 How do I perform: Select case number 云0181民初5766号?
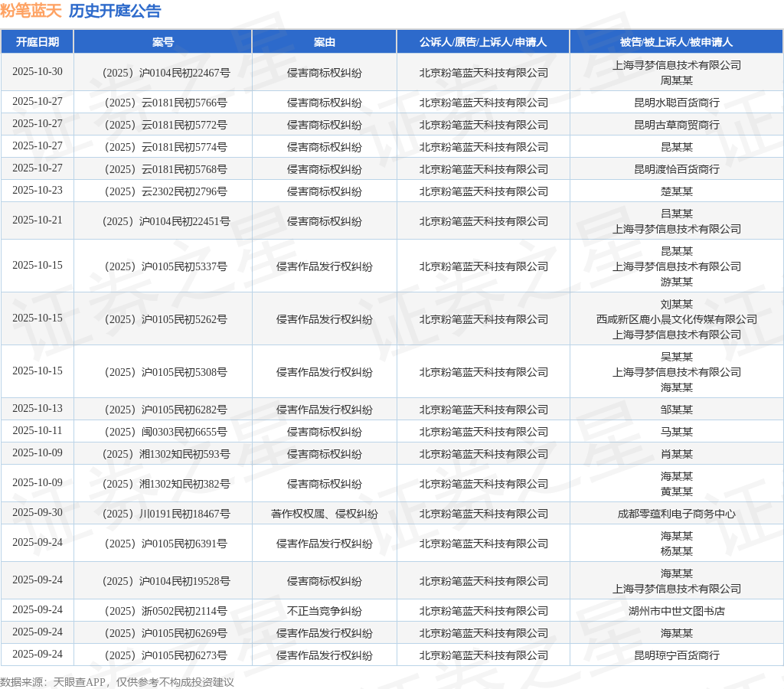(x=166, y=103)
